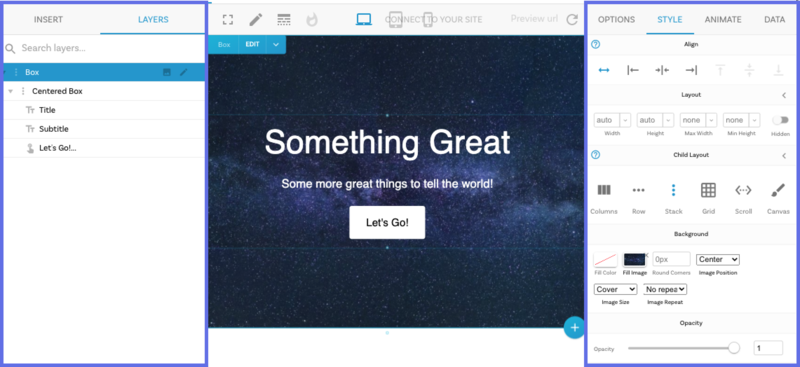
Task: Open the OPTIONS tab
Action: 616,20
